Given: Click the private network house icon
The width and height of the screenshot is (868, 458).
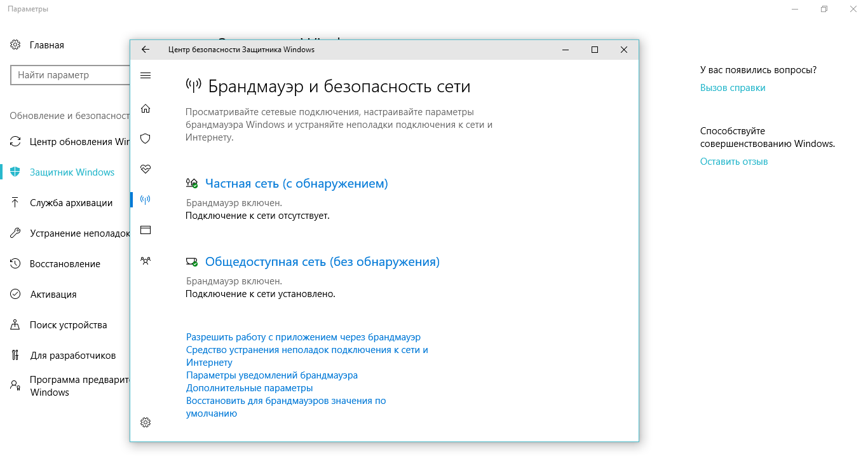Looking at the screenshot, I should tap(192, 183).
